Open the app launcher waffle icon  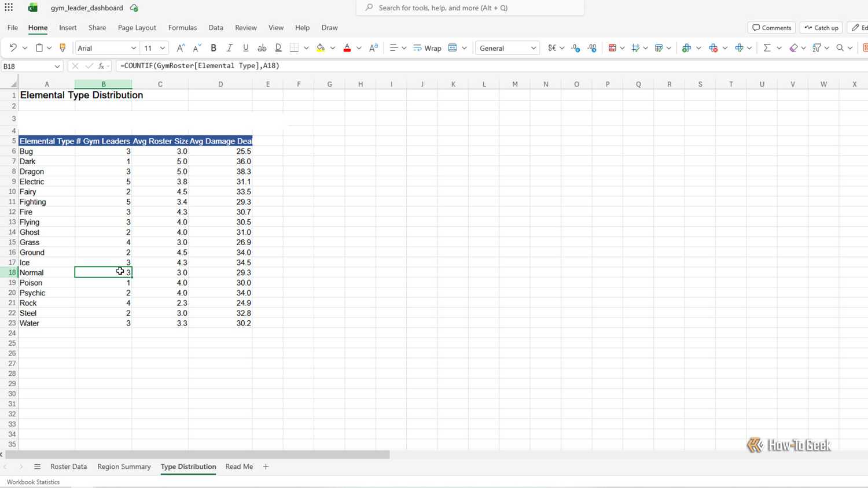pyautogui.click(x=9, y=8)
